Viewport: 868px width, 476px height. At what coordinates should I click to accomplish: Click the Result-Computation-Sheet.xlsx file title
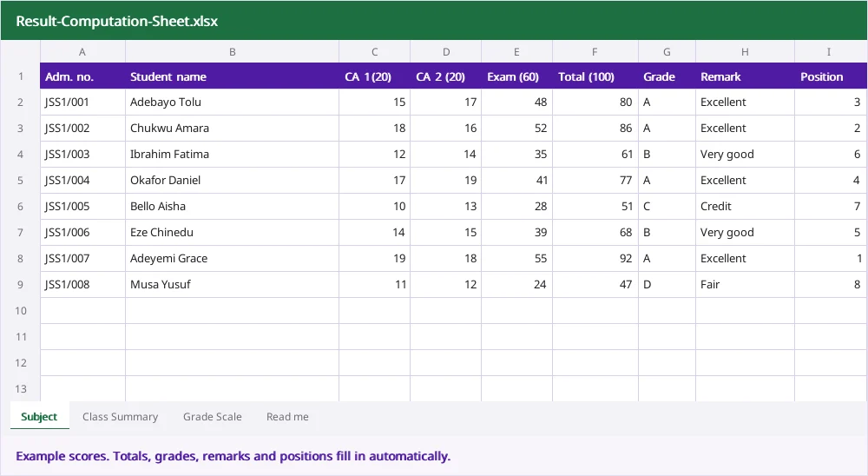pos(117,21)
